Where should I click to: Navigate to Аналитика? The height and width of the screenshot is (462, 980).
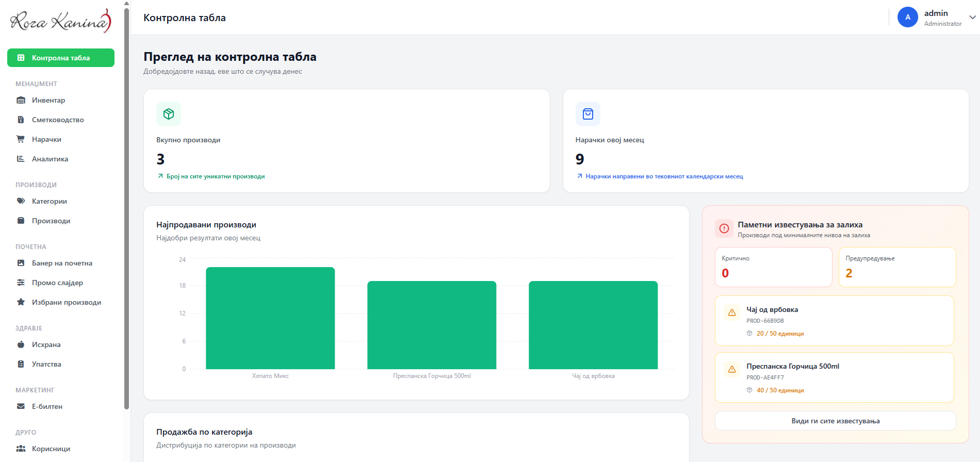click(x=61, y=159)
